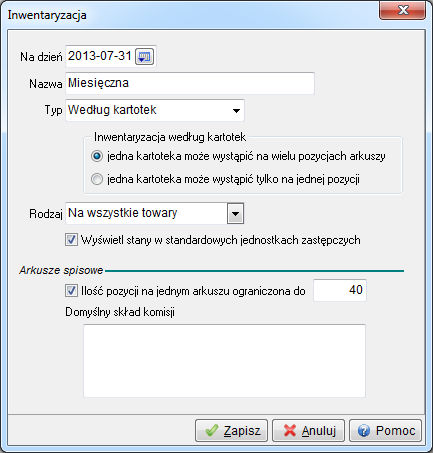Click the Arkusze spisowe section header
The width and height of the screenshot is (433, 453).
[x=61, y=270]
